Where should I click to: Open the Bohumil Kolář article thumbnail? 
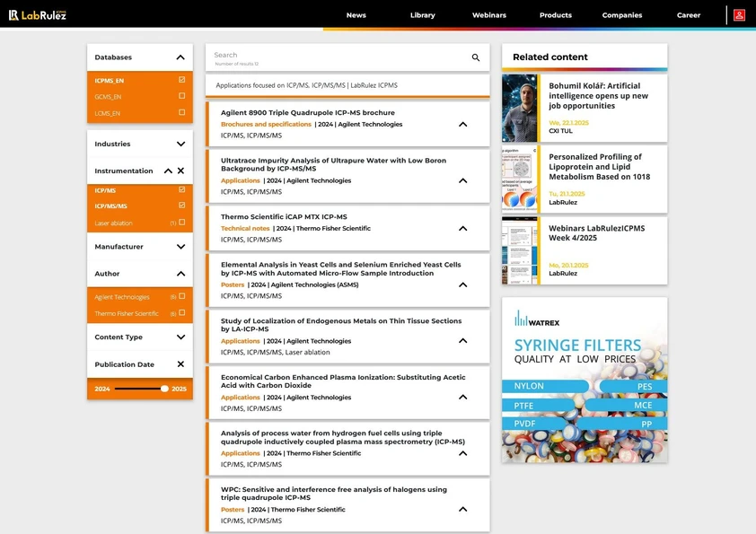(520, 108)
